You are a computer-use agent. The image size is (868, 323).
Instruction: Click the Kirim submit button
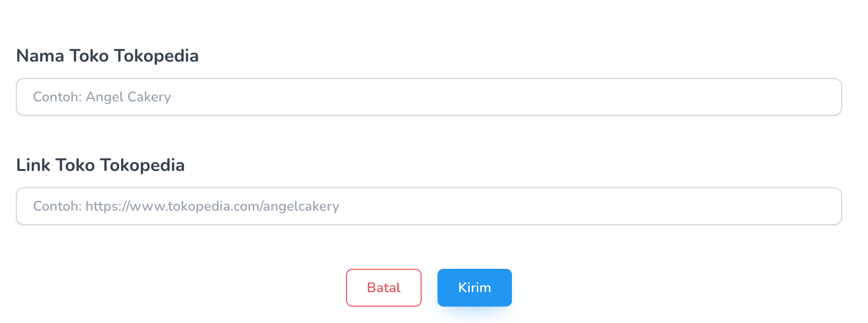pos(474,288)
